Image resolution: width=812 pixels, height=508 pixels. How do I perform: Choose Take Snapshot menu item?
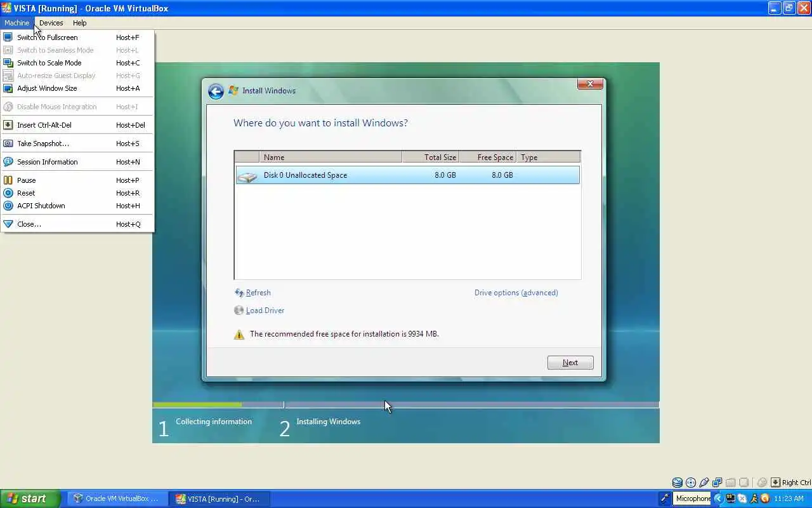click(x=77, y=144)
